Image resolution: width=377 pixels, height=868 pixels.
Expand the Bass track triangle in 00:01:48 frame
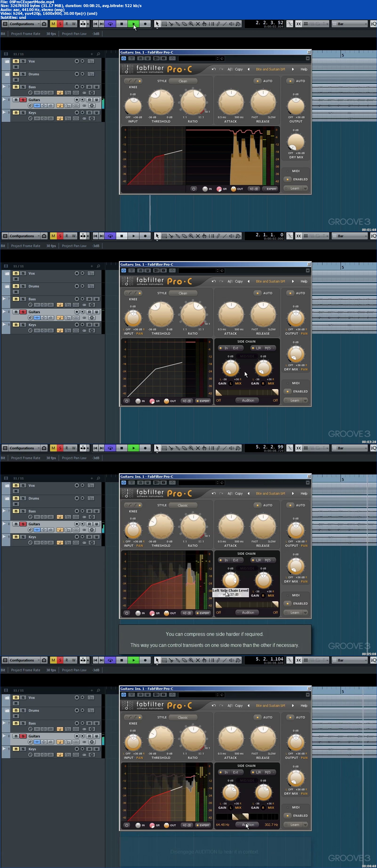coord(4,87)
